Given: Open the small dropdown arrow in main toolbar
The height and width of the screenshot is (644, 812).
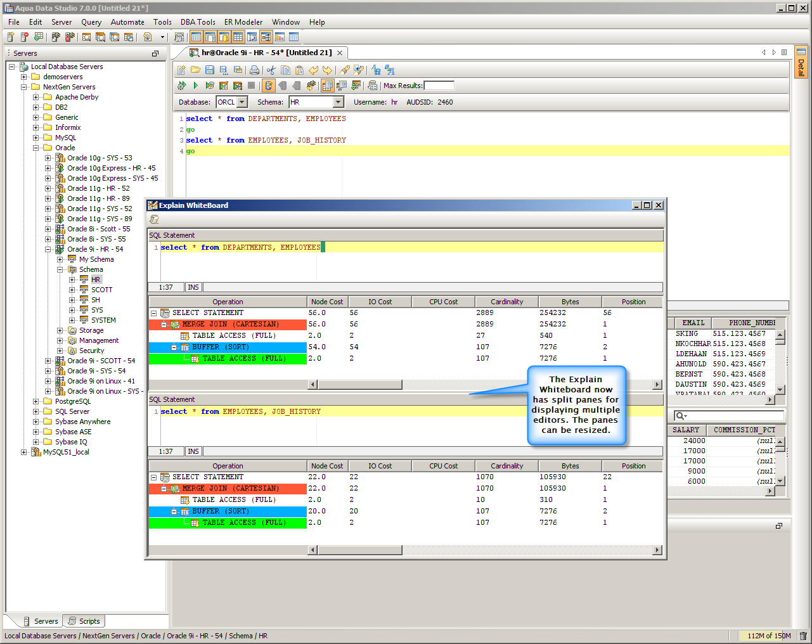Looking at the screenshot, I should coord(162,37).
